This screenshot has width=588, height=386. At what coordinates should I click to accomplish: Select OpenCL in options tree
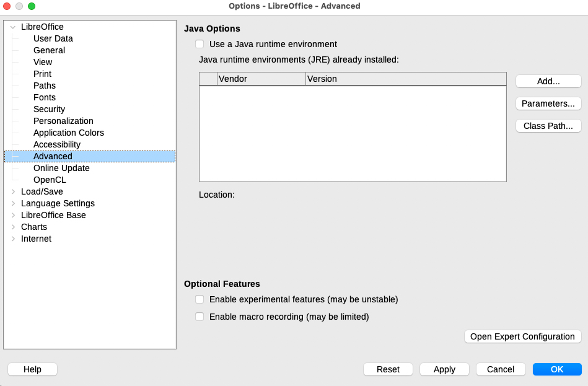click(x=50, y=180)
